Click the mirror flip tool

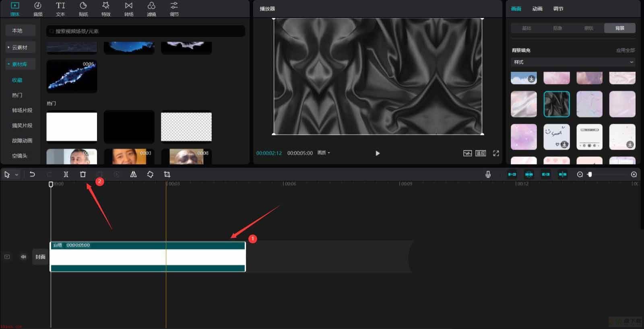pos(133,174)
